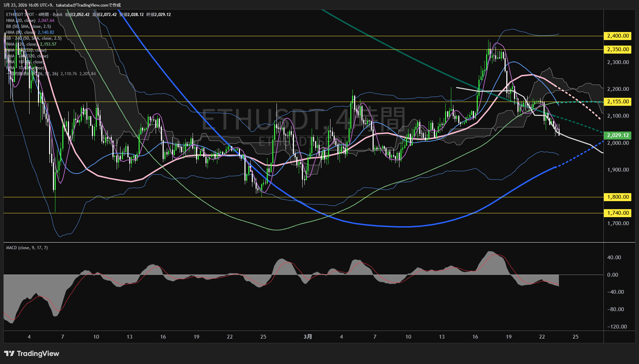Click the −120.00 MACD scale value
This screenshot has width=639, height=364.
click(617, 327)
